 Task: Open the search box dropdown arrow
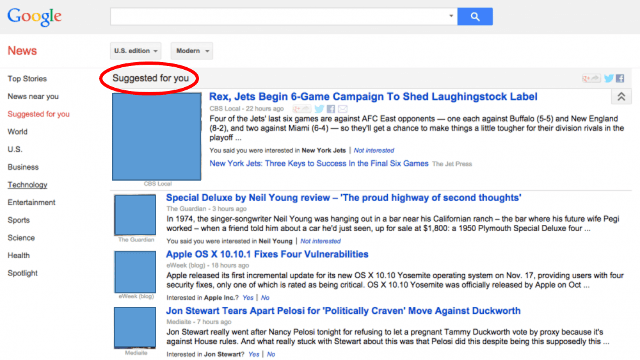(451, 16)
